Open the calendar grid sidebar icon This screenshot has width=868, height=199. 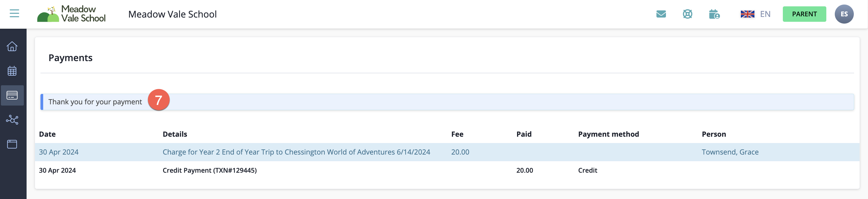12,71
